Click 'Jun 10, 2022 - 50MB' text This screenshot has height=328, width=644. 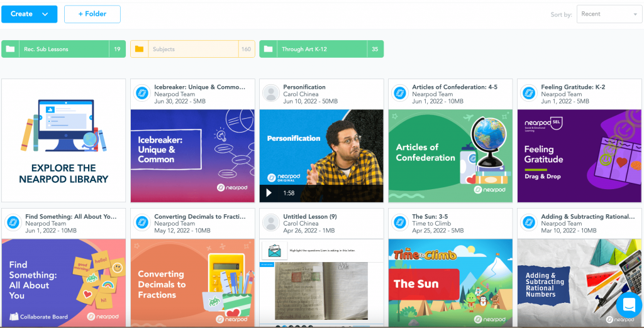tap(311, 101)
